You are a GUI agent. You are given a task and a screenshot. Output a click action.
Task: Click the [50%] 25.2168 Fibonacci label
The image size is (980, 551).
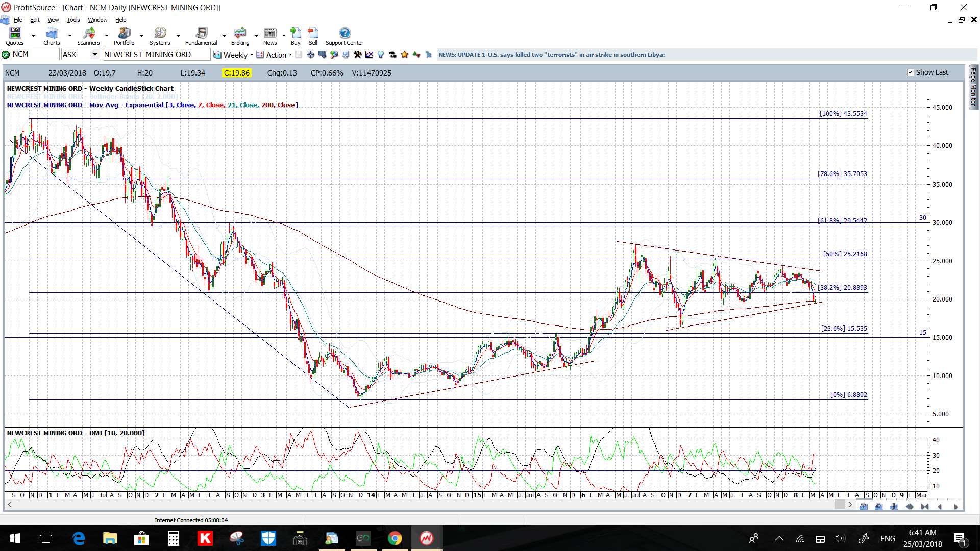845,254
